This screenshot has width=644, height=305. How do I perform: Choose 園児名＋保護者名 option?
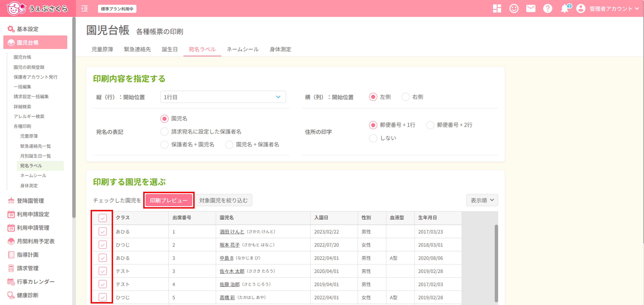[x=229, y=145]
